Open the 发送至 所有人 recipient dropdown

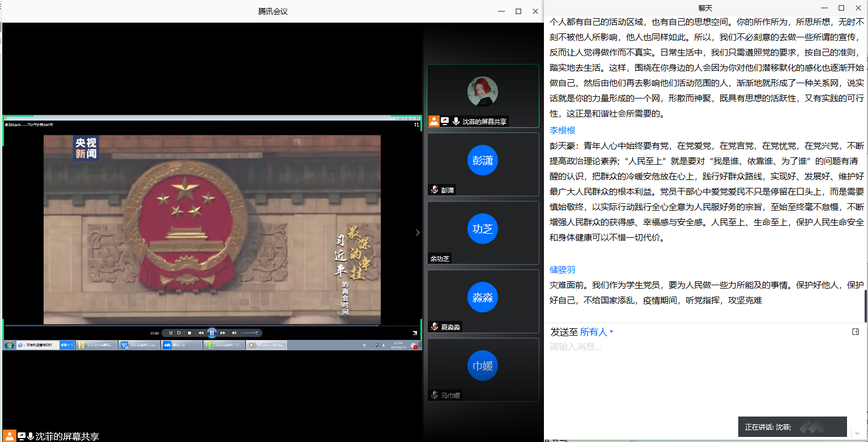pos(597,332)
